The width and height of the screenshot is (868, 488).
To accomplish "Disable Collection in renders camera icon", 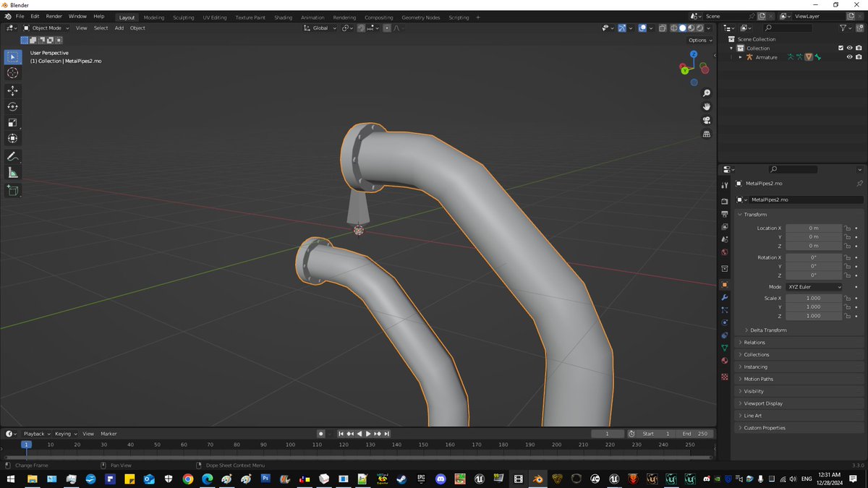I will coord(859,48).
